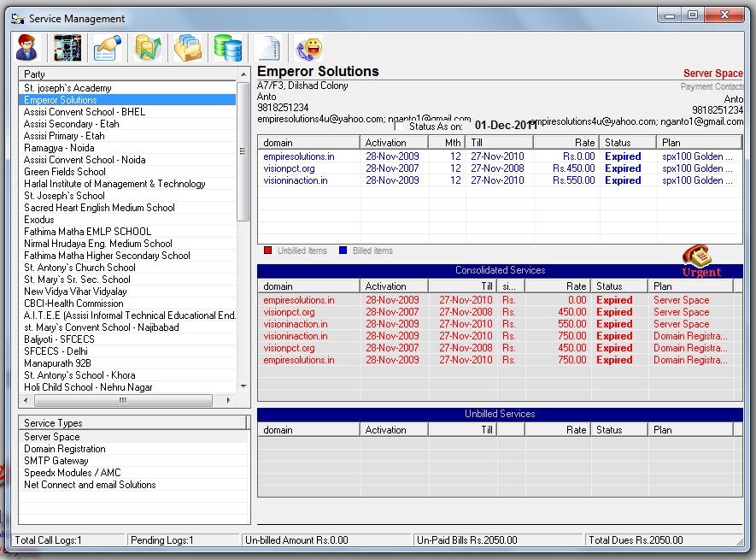Sort top services table by Mth column
The image size is (756, 560).
pos(447,143)
